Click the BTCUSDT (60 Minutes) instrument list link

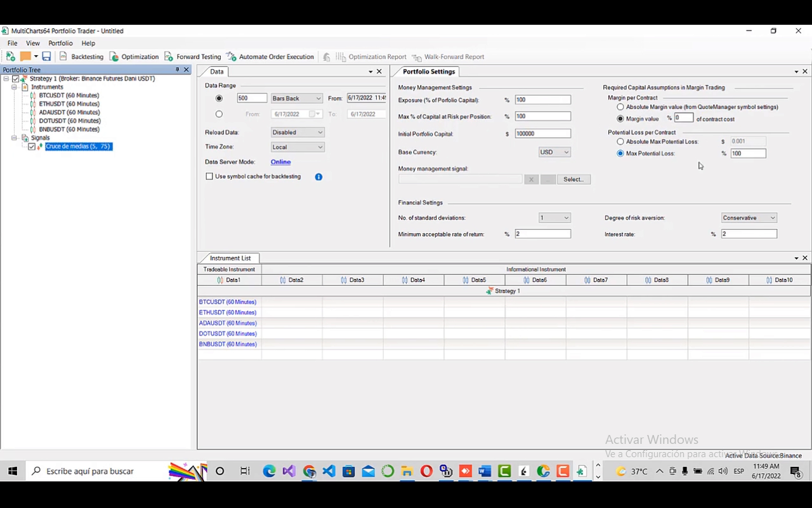tap(228, 302)
